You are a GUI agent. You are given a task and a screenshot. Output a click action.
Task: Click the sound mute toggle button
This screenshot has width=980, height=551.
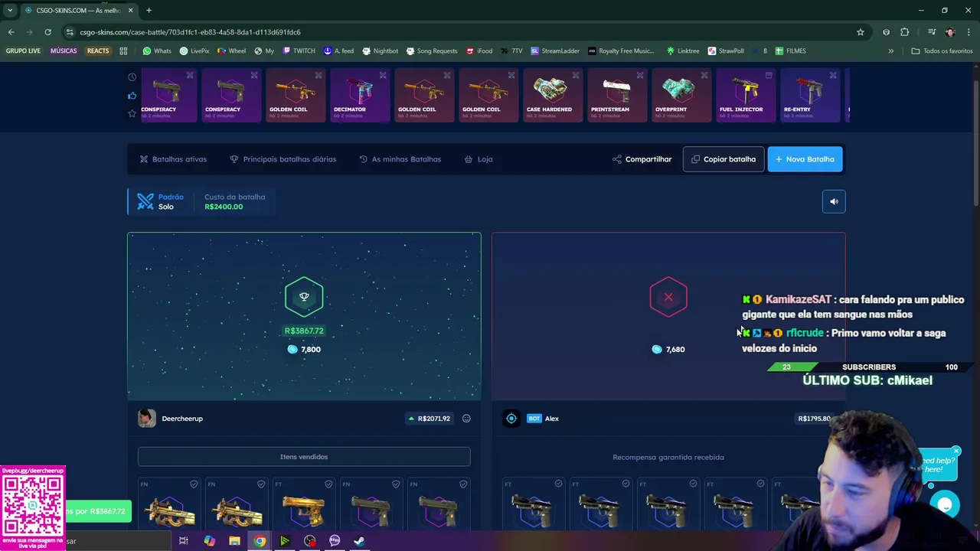834,201
